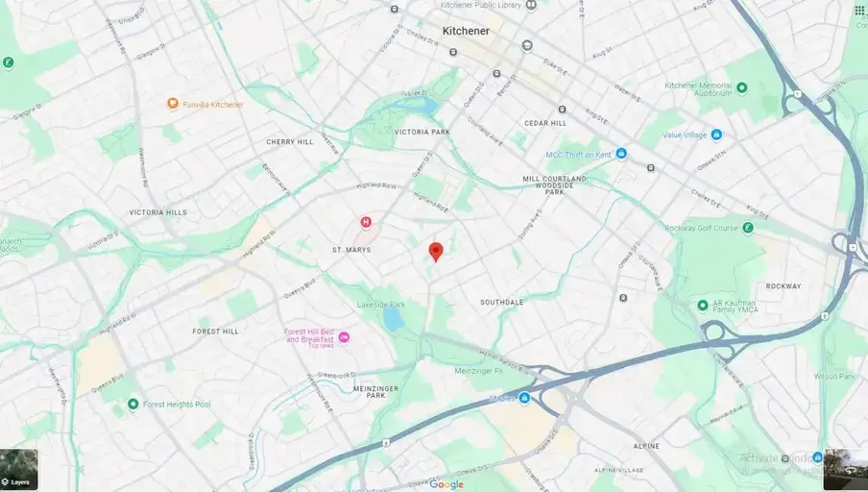Image resolution: width=868 pixels, height=492 pixels.
Task: Open AR Kaufman Family YMCA marker
Action: [703, 306]
